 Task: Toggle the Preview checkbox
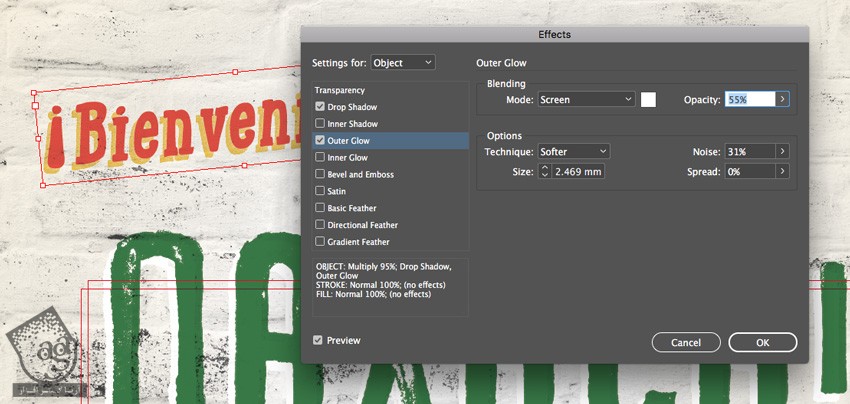pos(318,341)
